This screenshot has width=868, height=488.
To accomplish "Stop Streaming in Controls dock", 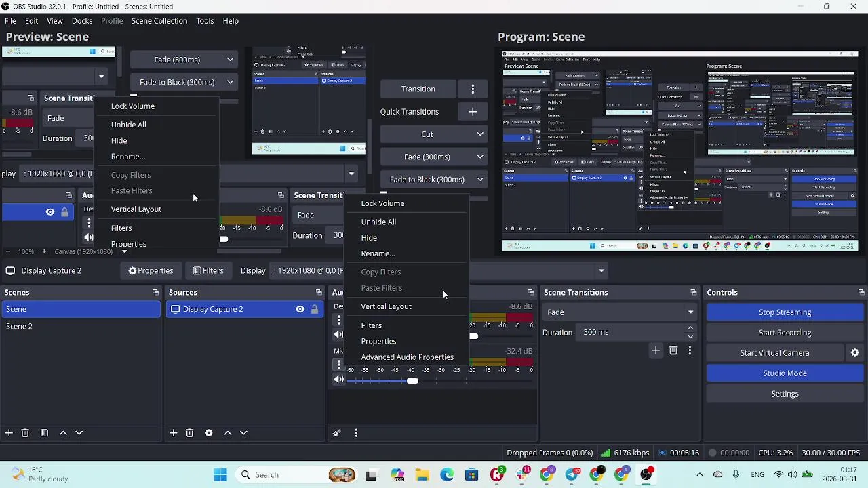I will (785, 312).
